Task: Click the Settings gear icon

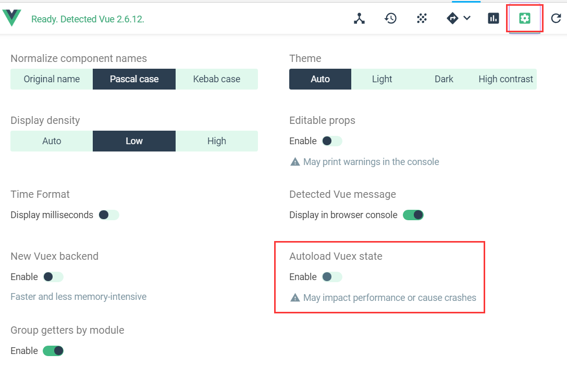Action: pyautogui.click(x=525, y=19)
